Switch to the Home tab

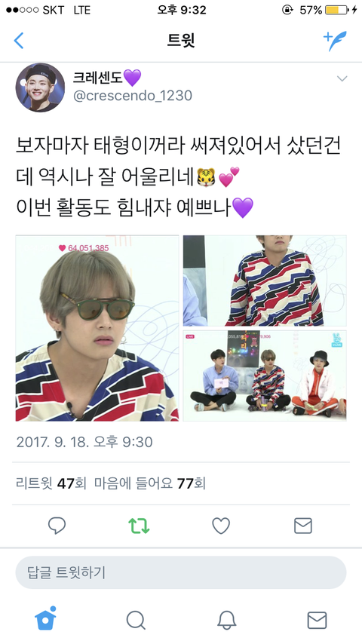[x=45, y=618]
